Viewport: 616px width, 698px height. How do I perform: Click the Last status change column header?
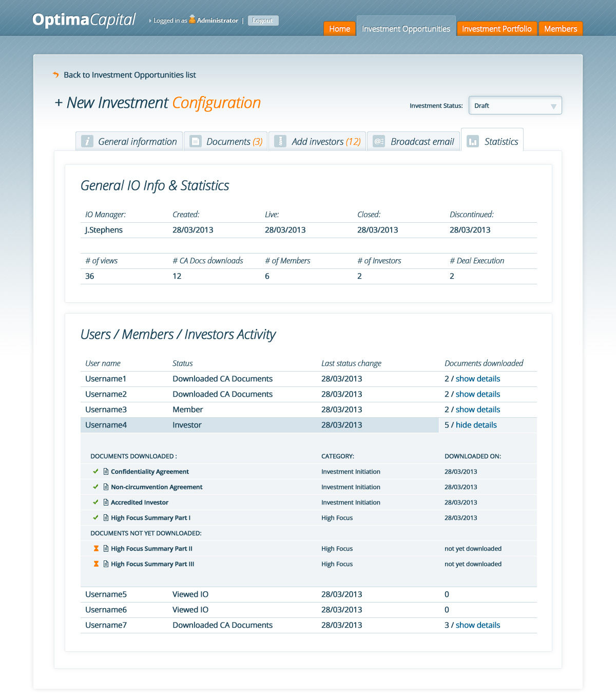(351, 363)
